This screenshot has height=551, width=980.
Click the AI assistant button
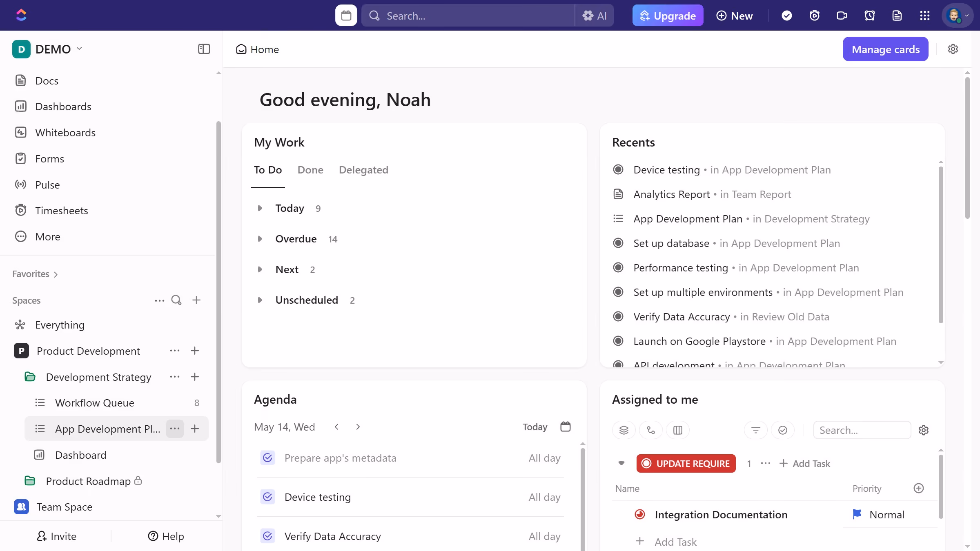pos(595,16)
